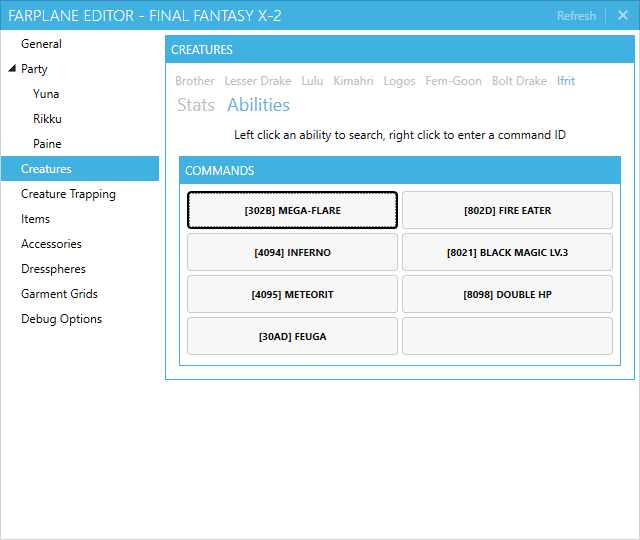Viewport: 640px width, 540px height.
Task: Open the General section
Action: tap(41, 44)
